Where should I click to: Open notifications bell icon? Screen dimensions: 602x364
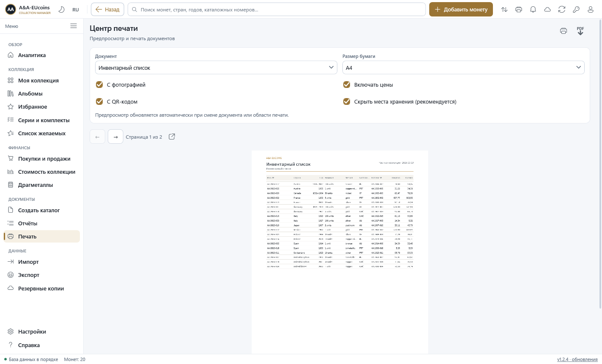[x=533, y=9]
